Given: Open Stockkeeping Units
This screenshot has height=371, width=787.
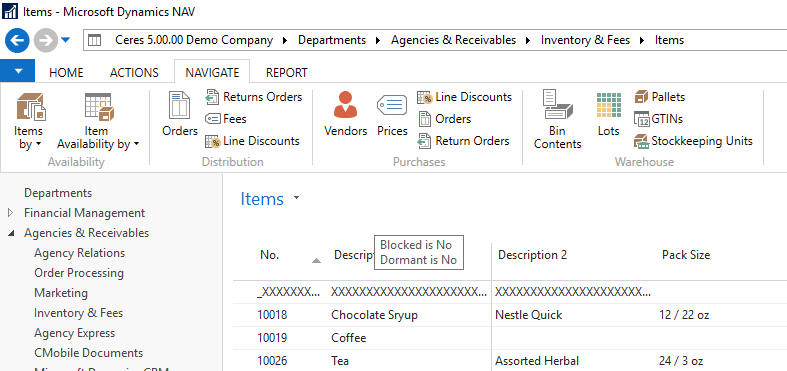Looking at the screenshot, I should pos(694,141).
